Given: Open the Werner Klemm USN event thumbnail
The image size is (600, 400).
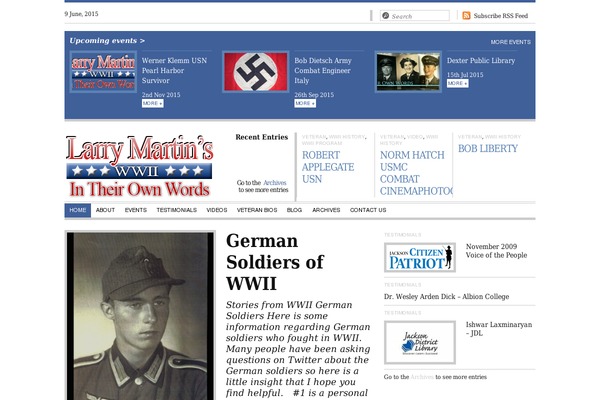Looking at the screenshot, I should [103, 72].
